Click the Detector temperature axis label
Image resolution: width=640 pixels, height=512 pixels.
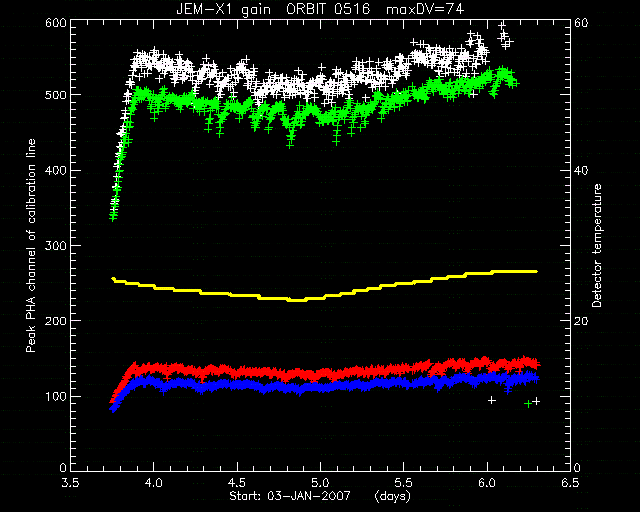click(x=597, y=245)
